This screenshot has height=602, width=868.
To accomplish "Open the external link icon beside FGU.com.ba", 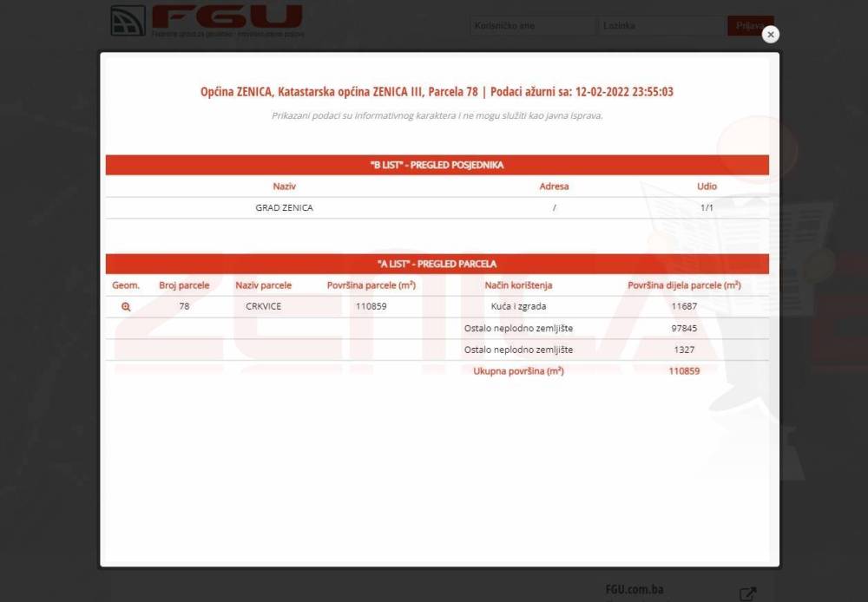I will (747, 594).
